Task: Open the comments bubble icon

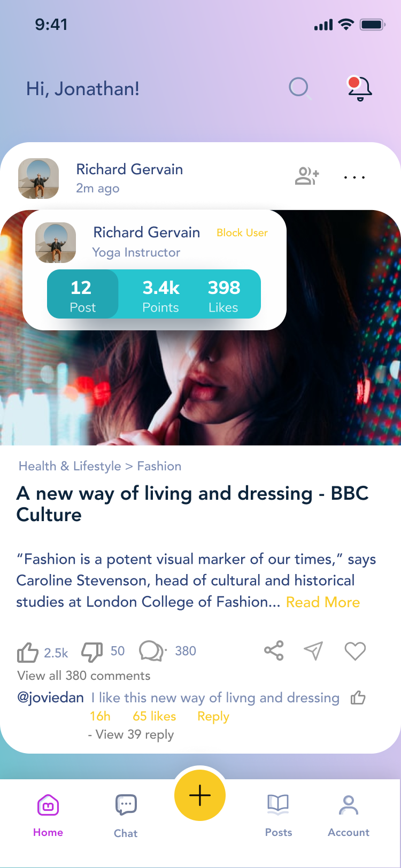Action: coord(152,651)
